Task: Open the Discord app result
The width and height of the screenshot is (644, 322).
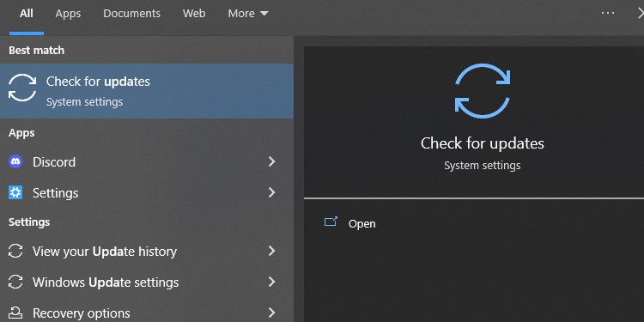Action: pos(147,161)
